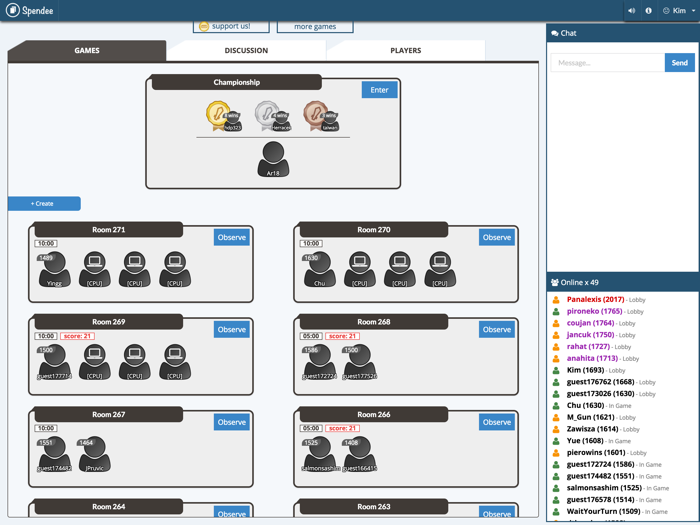This screenshot has width=700, height=525.
Task: Click the first CPU avatar in Room 271
Action: pyautogui.click(x=95, y=269)
